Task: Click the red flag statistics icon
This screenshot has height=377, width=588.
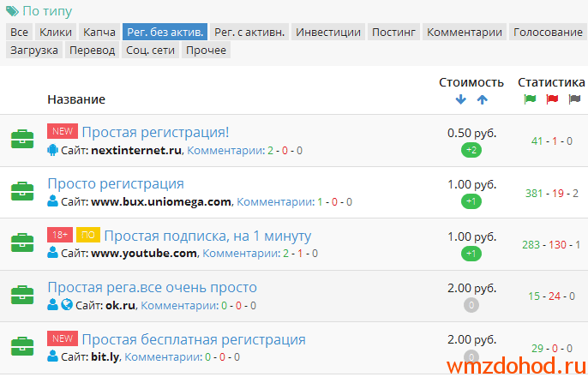Action: click(552, 99)
